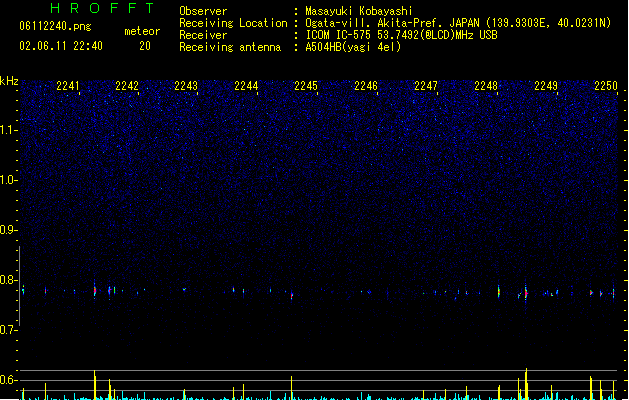Viewport: 629px width, 400px height.
Task: Click the strong meteor echo just after 2248
Action: tap(499, 291)
